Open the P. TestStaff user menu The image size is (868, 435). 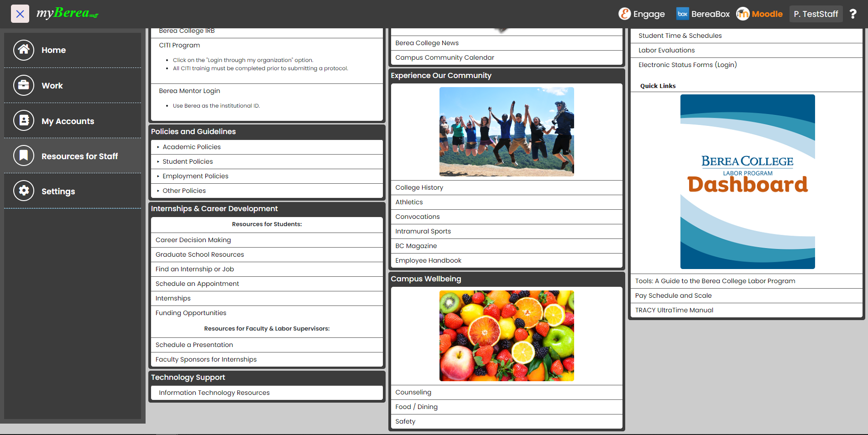(816, 14)
